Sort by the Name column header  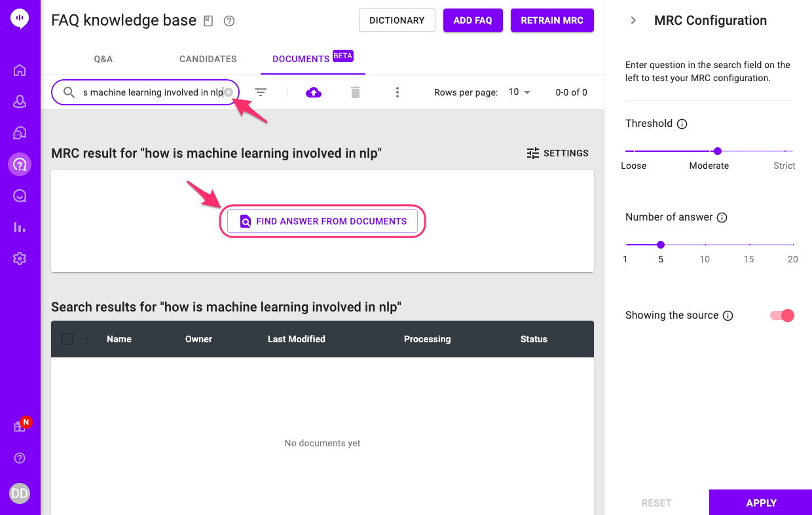coord(119,339)
